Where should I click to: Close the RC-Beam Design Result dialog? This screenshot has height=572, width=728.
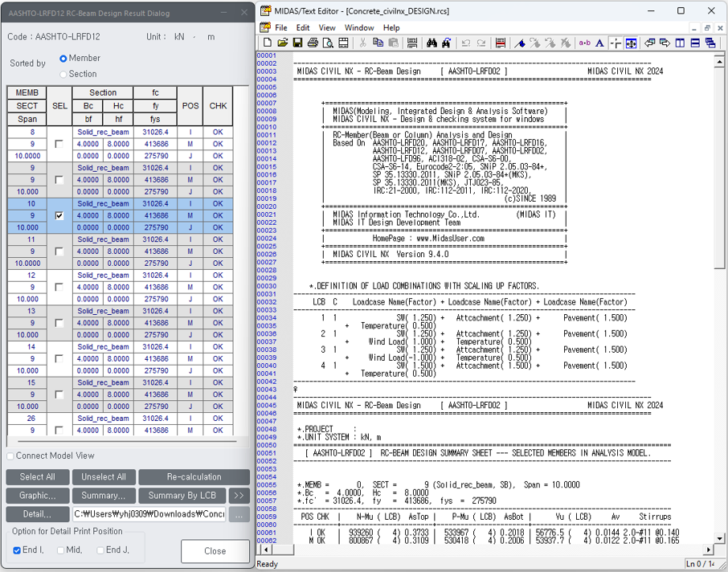(x=215, y=551)
